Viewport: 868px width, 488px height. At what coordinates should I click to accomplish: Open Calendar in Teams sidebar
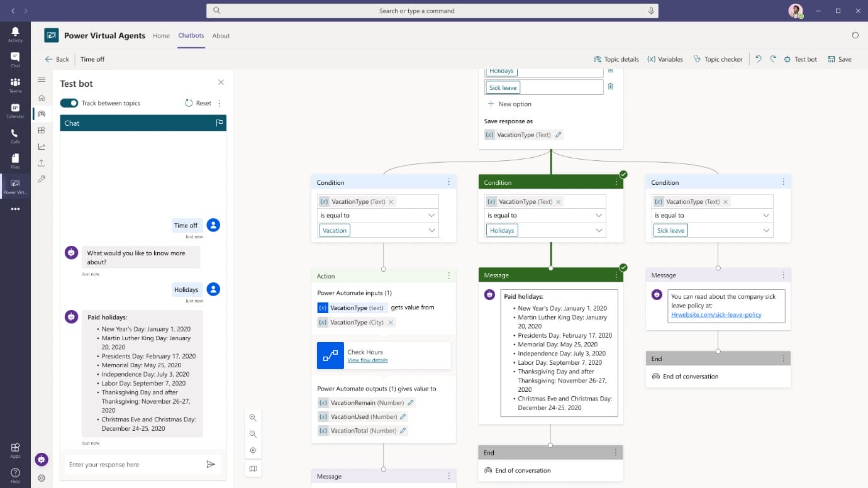click(x=15, y=111)
